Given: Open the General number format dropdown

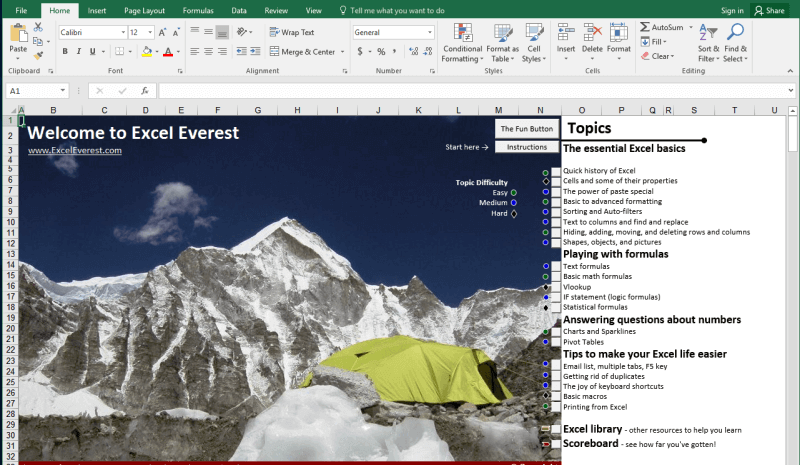Looking at the screenshot, I should 430,33.
